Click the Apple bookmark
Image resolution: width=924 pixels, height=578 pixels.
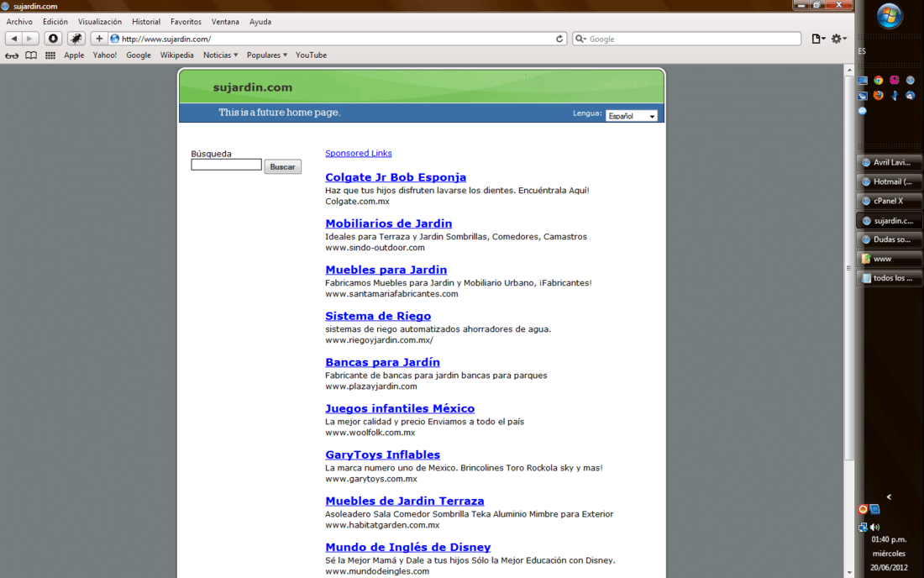[74, 55]
